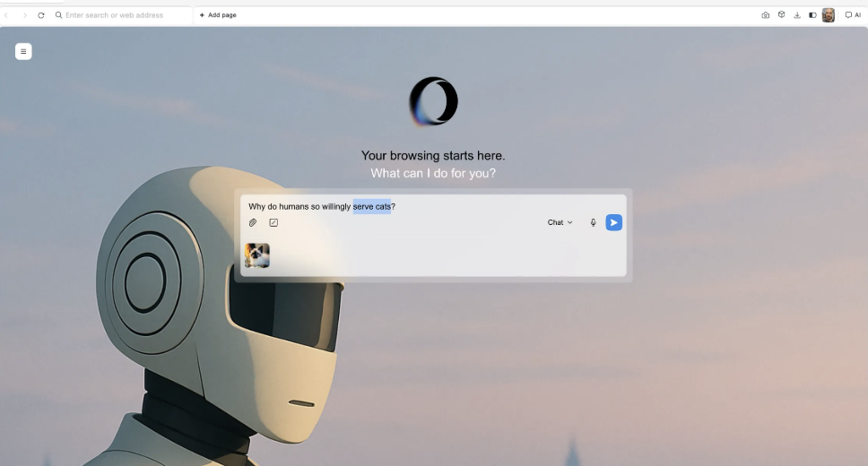Image resolution: width=868 pixels, height=466 pixels.
Task: Click the edit note icon beside paperclip
Action: (x=273, y=222)
